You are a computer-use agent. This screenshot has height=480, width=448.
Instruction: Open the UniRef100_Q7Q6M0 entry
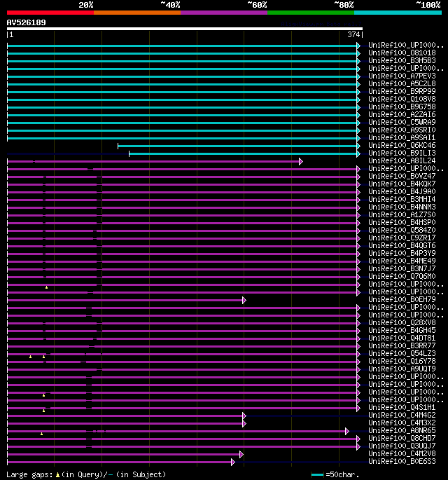point(402,276)
